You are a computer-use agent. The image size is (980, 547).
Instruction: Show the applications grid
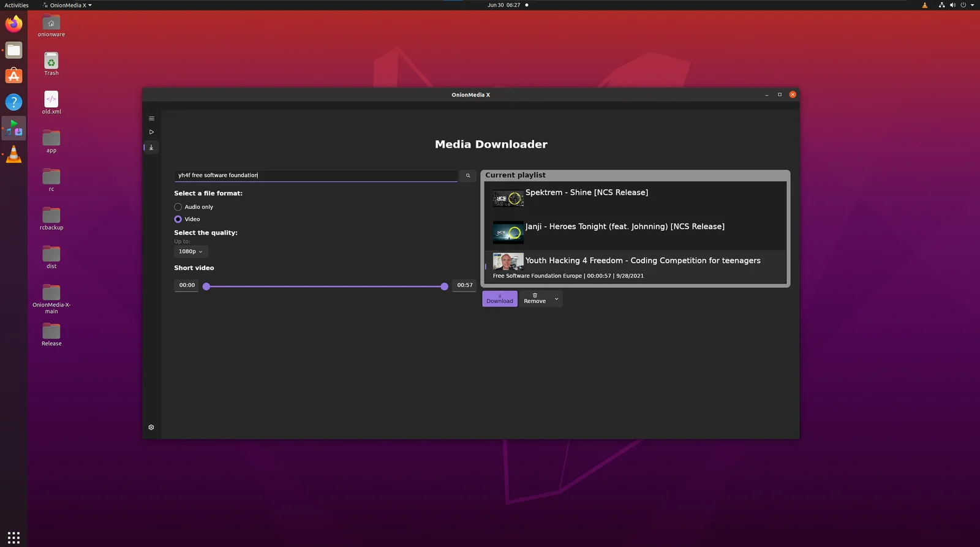pos(13,537)
